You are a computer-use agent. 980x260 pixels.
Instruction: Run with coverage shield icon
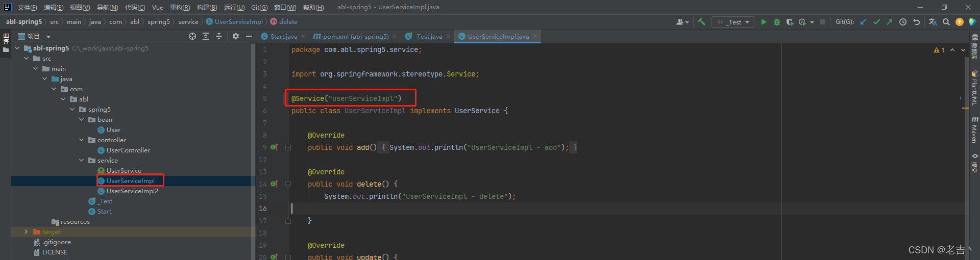[790, 22]
